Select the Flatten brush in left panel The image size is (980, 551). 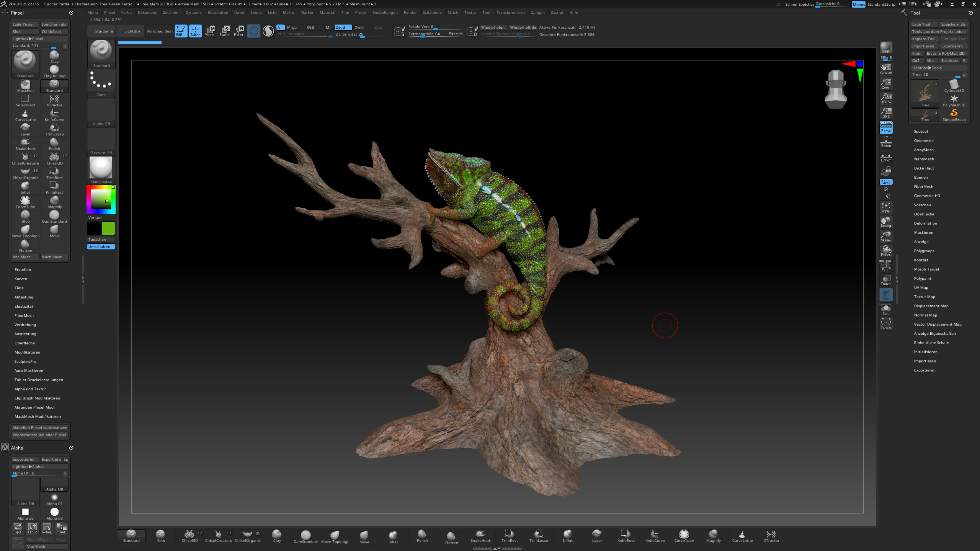coord(25,246)
